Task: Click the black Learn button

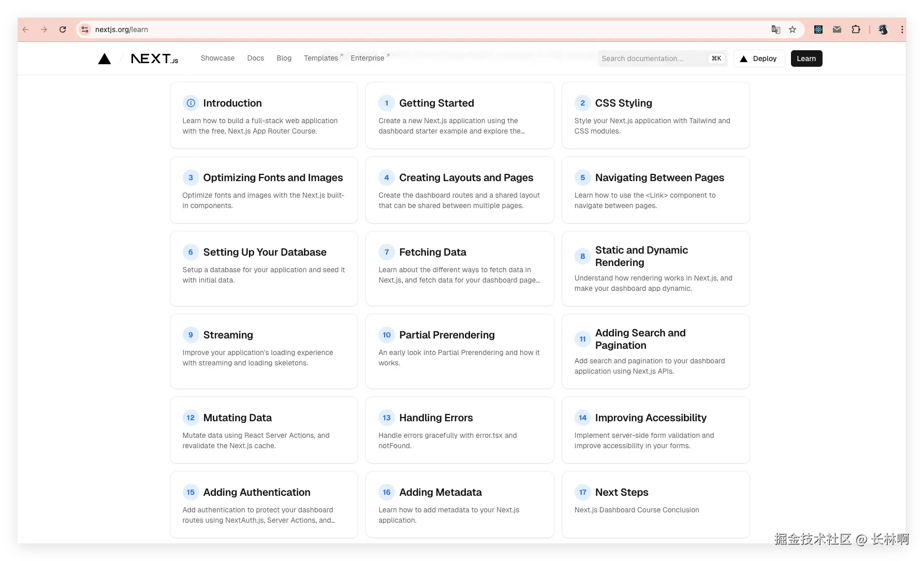Action: (x=806, y=58)
